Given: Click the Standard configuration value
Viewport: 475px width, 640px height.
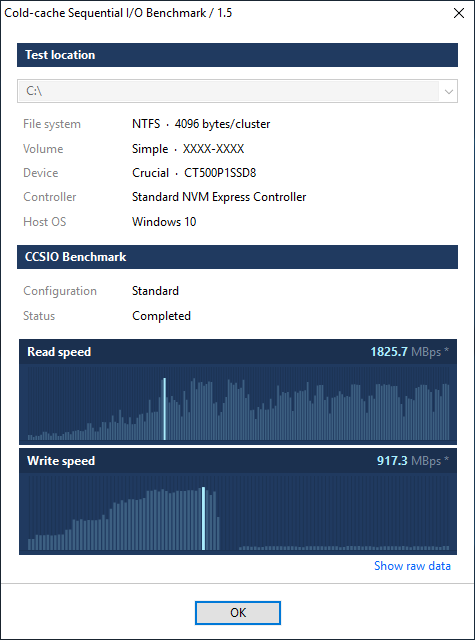Looking at the screenshot, I should [155, 291].
